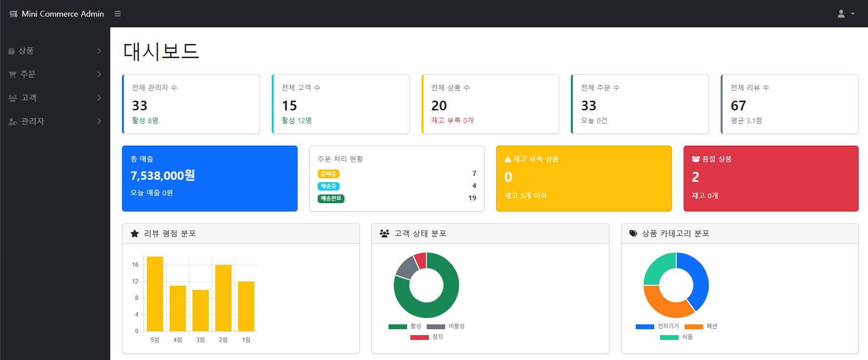Viewport: 868px width, 360px height.
Task: Click the 5점 bar in review chart
Action: 155,294
